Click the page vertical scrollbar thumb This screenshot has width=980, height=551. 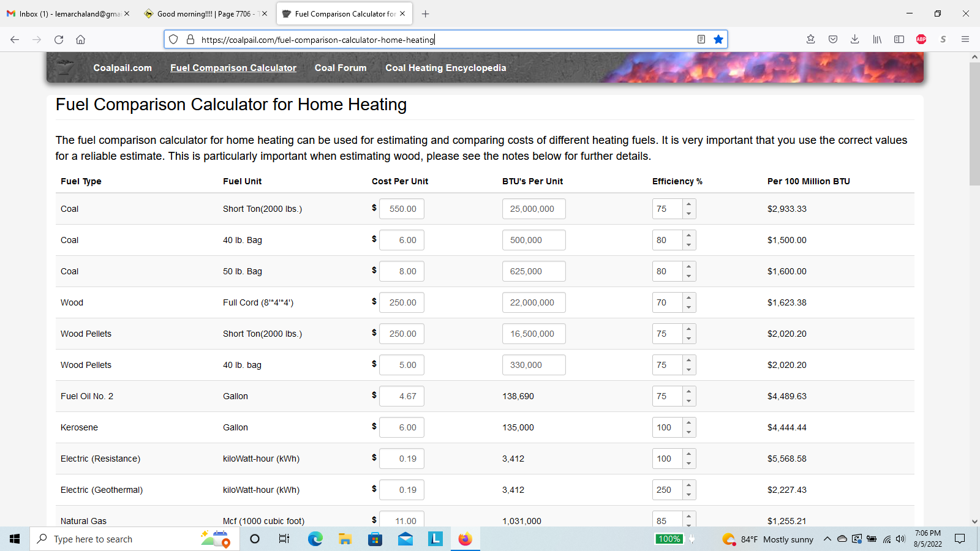974,122
